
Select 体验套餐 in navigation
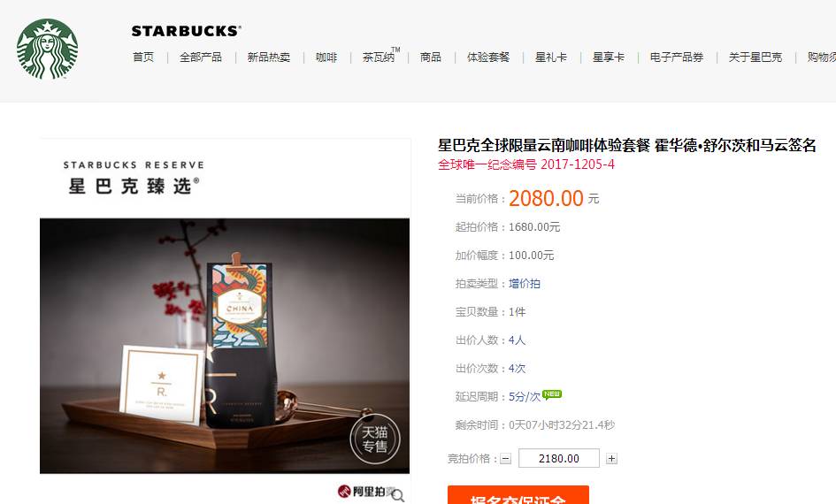[x=488, y=57]
